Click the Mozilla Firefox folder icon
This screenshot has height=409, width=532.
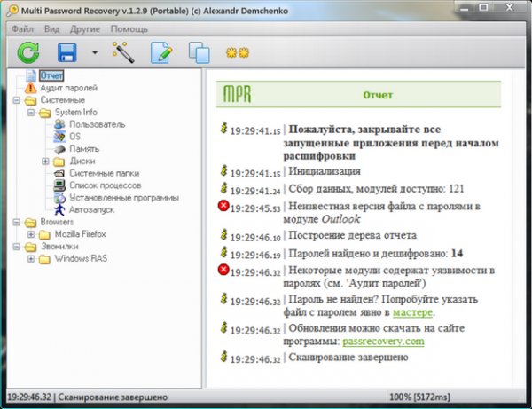(44, 234)
